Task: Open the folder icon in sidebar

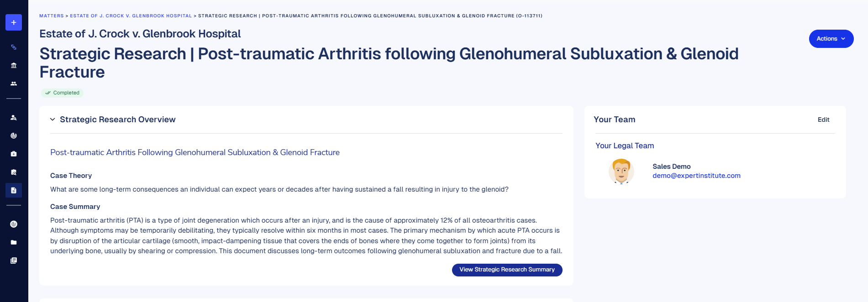Action: 14,242
